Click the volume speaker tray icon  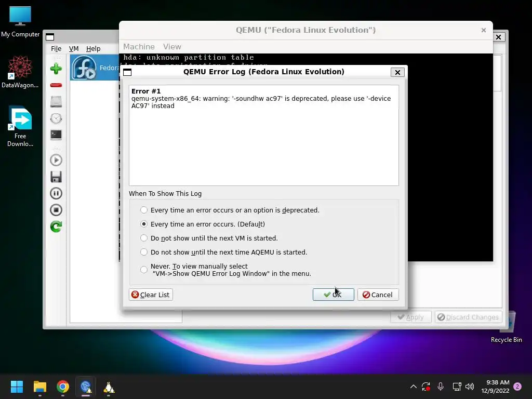click(470, 386)
